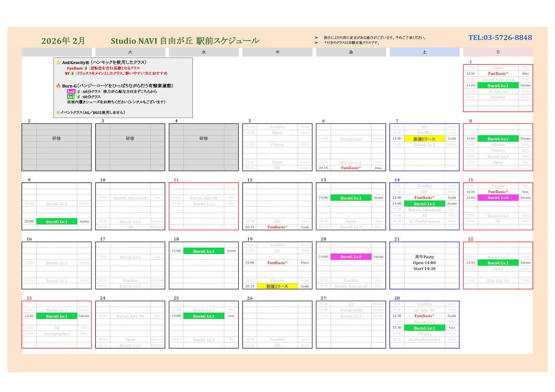Select the 金 column header

351,52
